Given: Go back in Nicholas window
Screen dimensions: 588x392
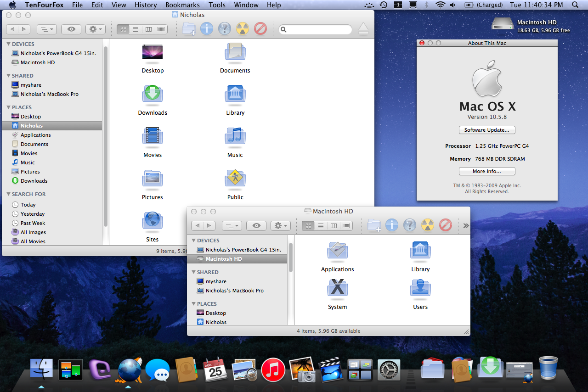Looking at the screenshot, I should (x=12, y=29).
